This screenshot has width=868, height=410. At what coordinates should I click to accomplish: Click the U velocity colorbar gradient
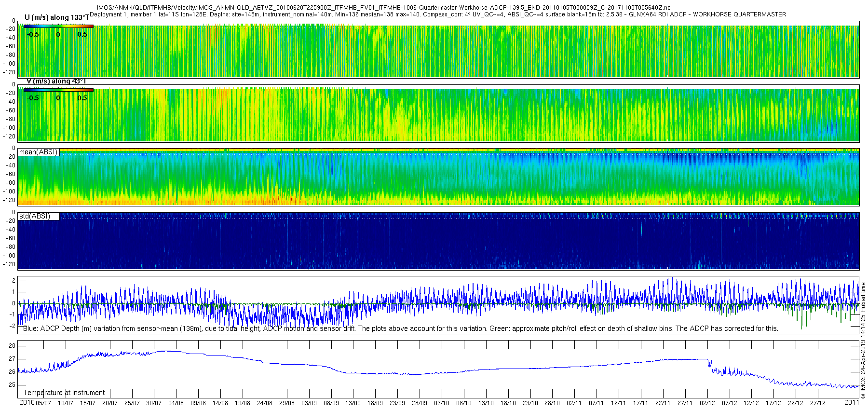[x=58, y=26]
